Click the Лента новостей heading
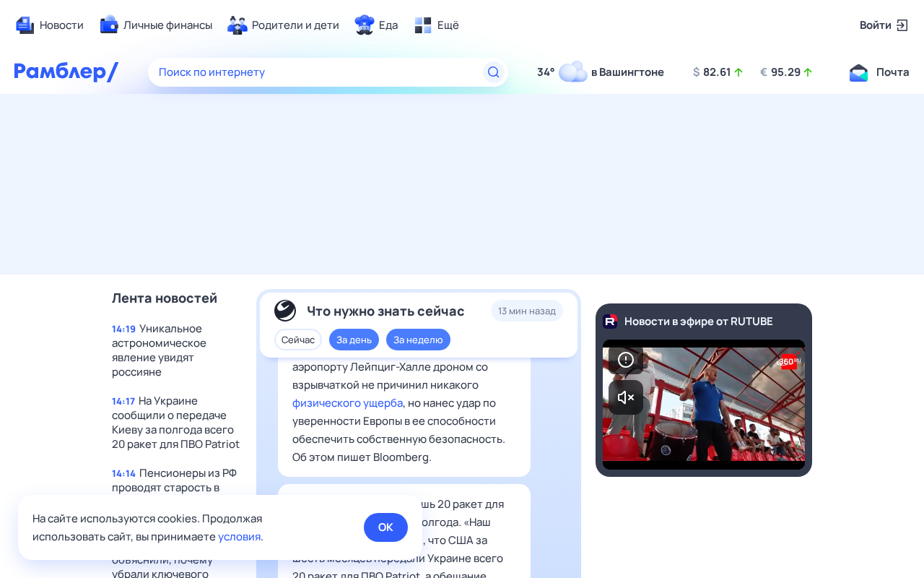Image resolution: width=924 pixels, height=578 pixels. click(165, 298)
